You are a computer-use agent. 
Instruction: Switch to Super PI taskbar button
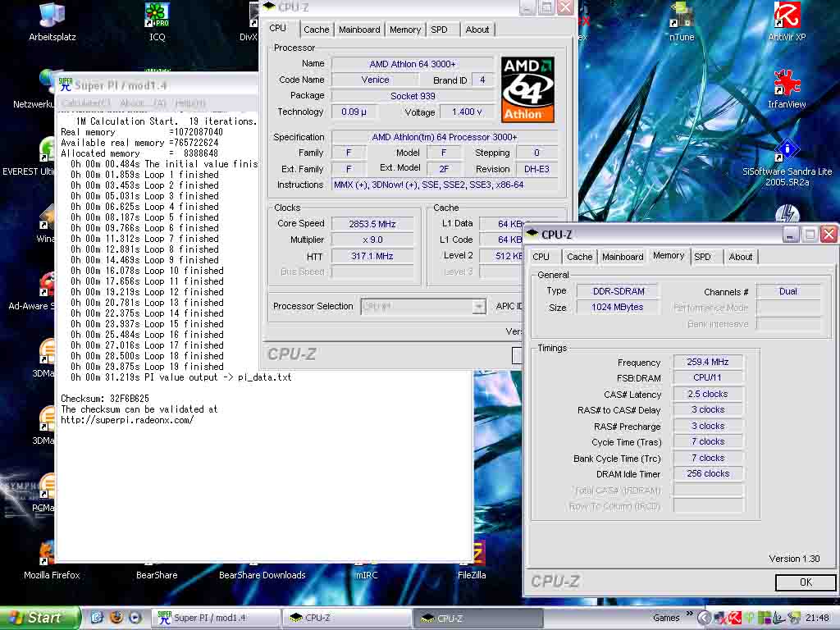[216, 619]
